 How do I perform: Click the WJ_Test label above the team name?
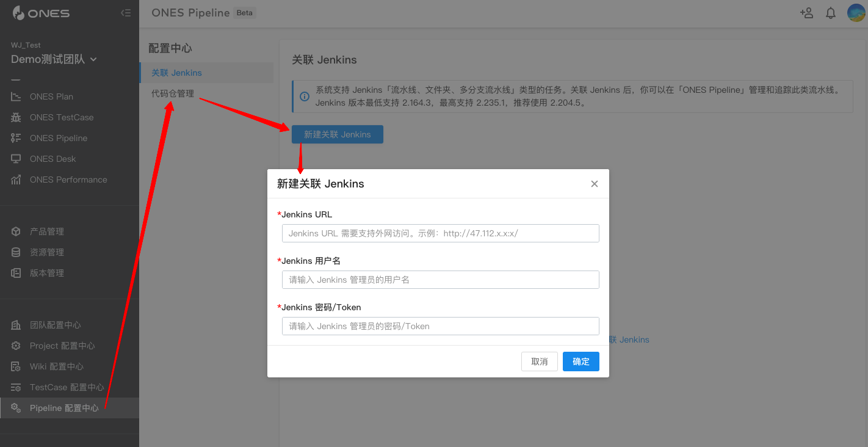pos(26,45)
